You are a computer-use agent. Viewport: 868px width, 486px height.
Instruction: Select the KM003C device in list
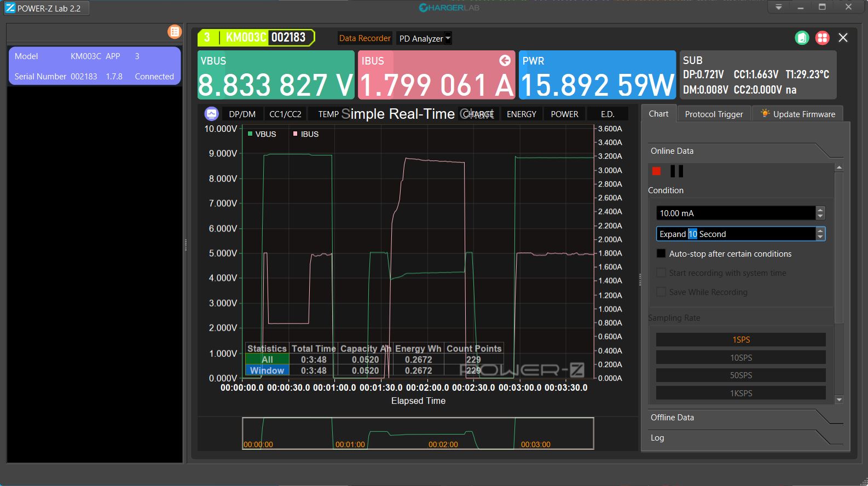95,66
